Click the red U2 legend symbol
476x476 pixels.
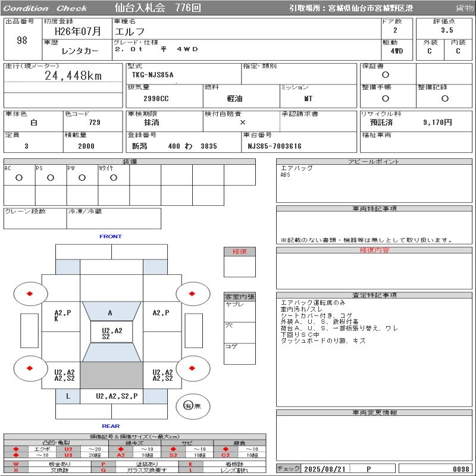[68, 449]
